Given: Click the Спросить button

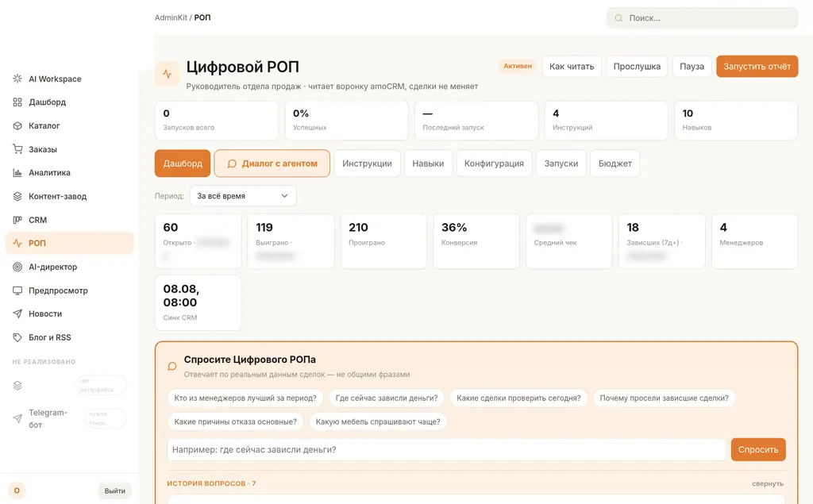Looking at the screenshot, I should [758, 449].
